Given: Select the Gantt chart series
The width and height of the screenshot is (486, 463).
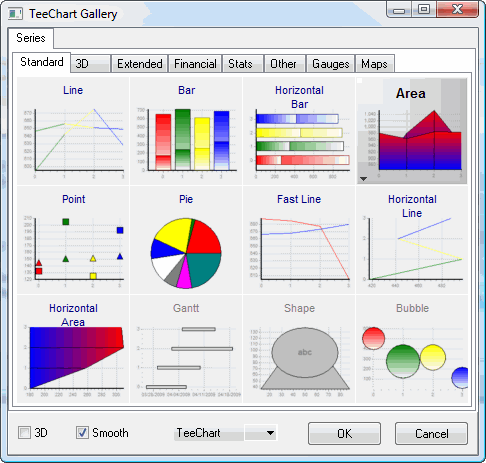Looking at the screenshot, I should point(186,349).
